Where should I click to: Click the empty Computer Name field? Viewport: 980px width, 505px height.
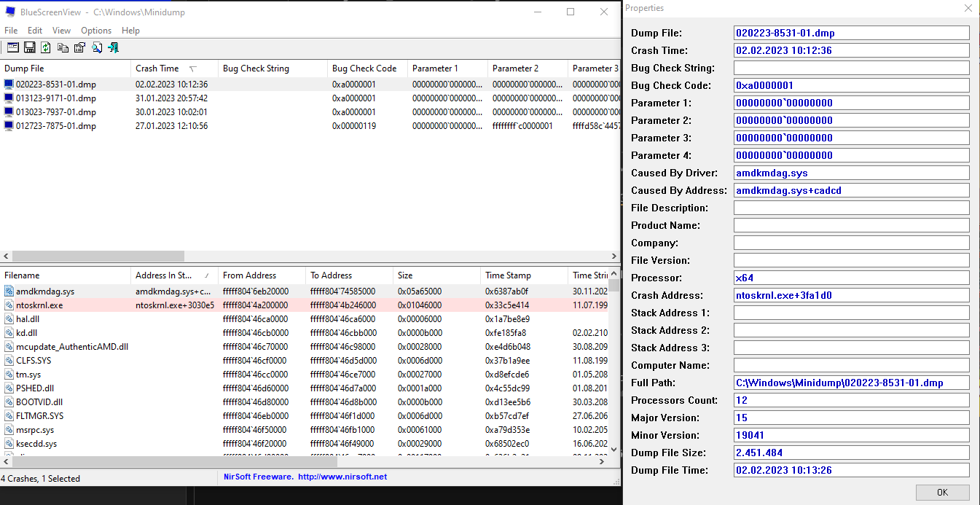[852, 365]
